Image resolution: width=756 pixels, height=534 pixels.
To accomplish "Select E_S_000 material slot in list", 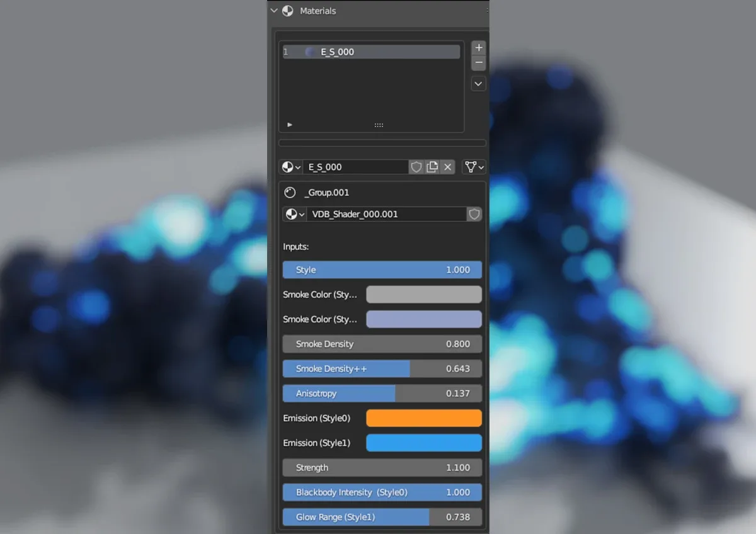I will tap(371, 52).
